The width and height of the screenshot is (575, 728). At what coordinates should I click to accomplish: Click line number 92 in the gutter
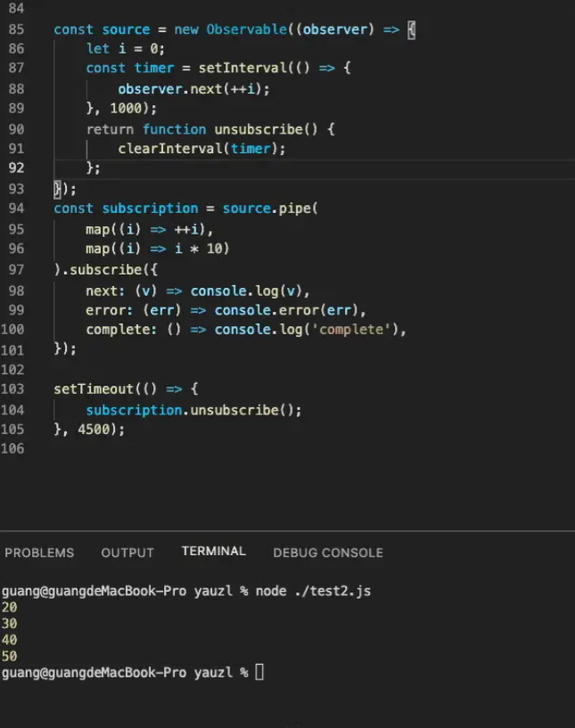pyautogui.click(x=16, y=168)
